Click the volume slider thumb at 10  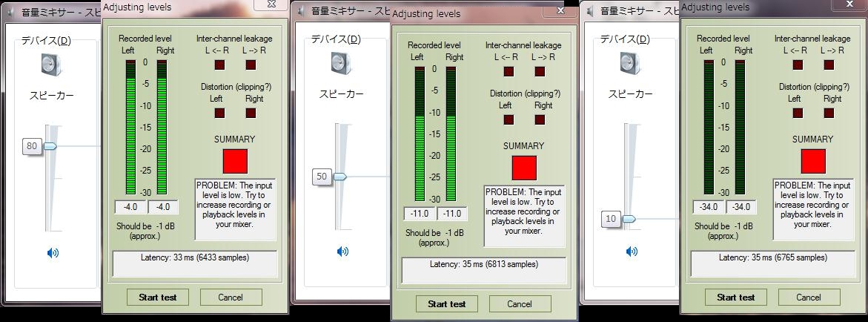629,219
